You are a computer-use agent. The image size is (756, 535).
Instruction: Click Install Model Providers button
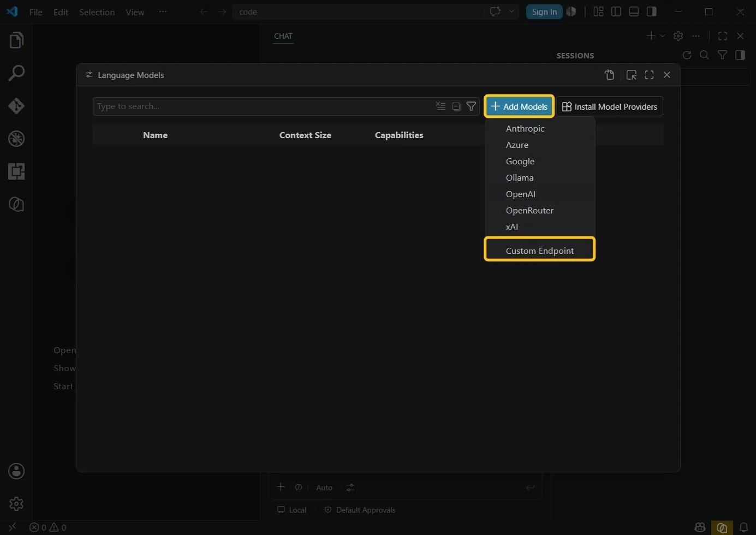click(x=610, y=106)
